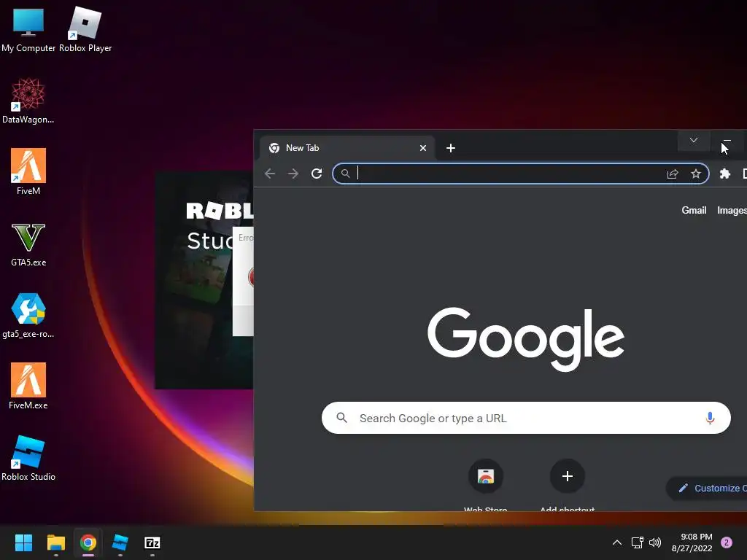Reload the current page
Viewport: 747px width, 560px height.
point(317,174)
